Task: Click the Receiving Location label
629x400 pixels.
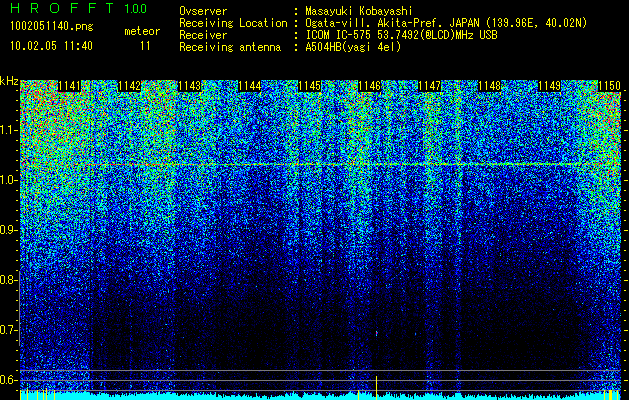Action: point(233,24)
